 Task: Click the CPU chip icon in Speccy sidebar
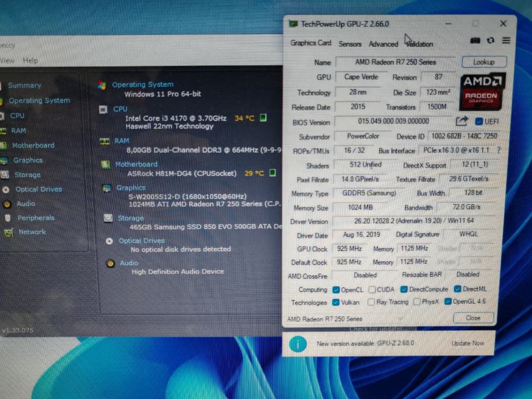point(2,116)
